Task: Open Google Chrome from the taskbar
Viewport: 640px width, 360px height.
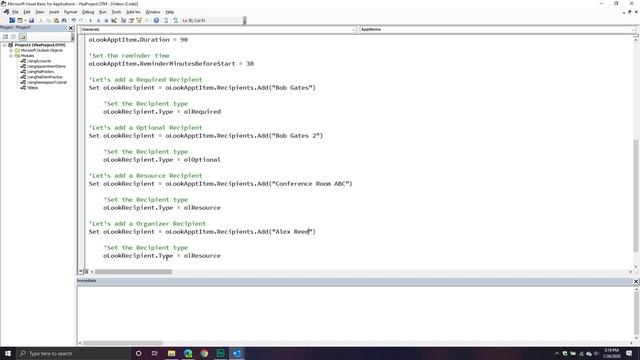Action: [x=204, y=353]
